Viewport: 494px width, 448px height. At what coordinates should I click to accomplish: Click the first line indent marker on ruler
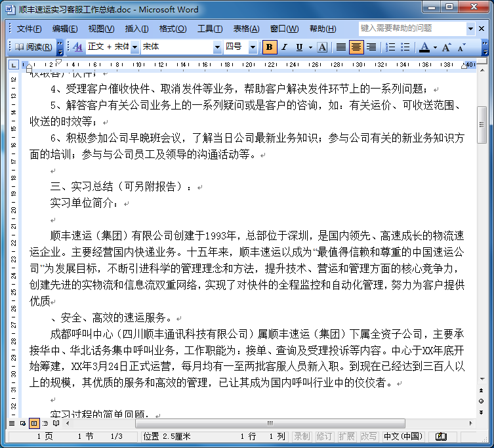58,62
